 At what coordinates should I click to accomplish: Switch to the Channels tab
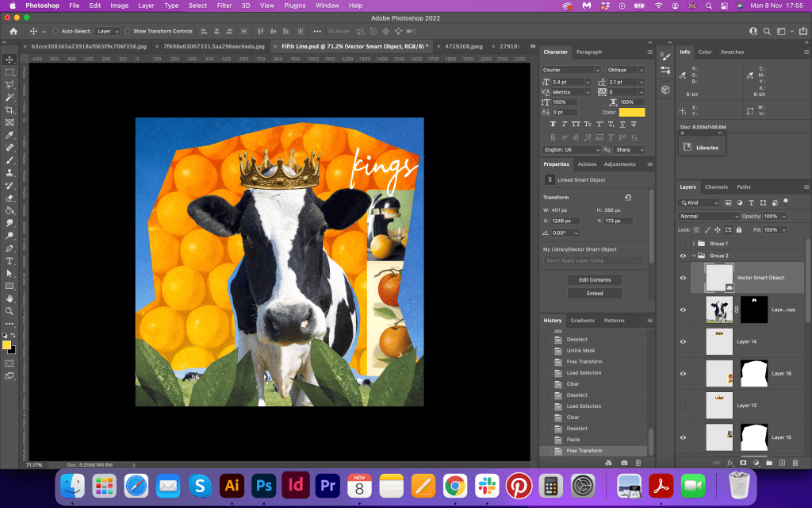coord(716,187)
